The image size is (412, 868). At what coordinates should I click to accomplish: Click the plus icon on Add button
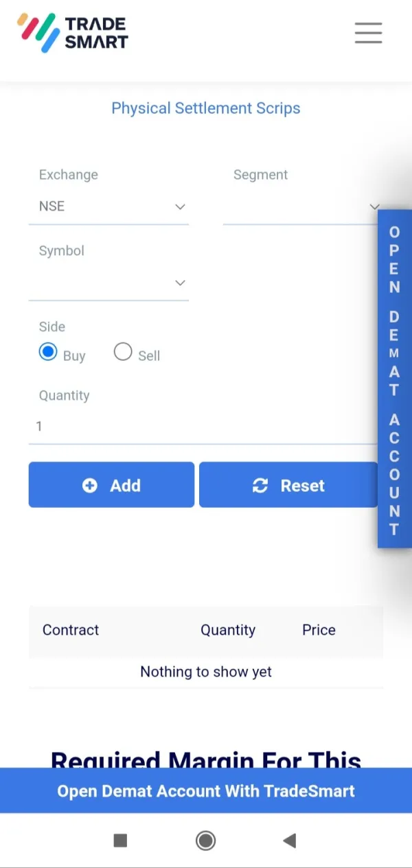click(x=90, y=486)
